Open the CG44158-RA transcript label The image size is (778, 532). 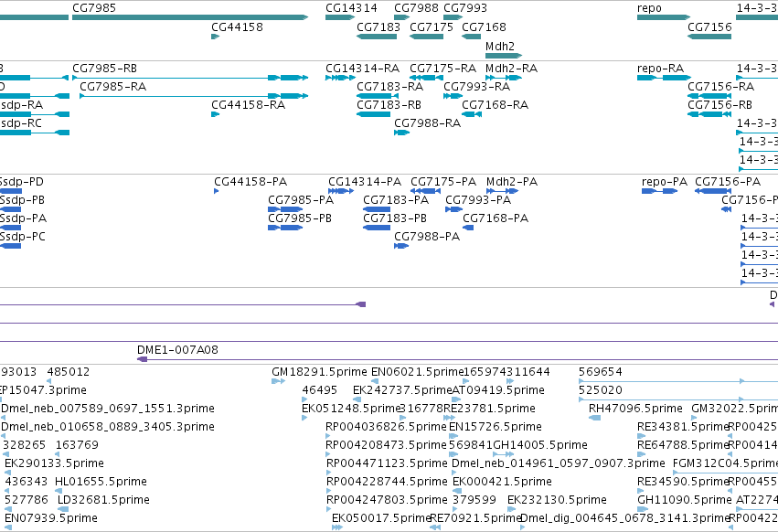248,105
